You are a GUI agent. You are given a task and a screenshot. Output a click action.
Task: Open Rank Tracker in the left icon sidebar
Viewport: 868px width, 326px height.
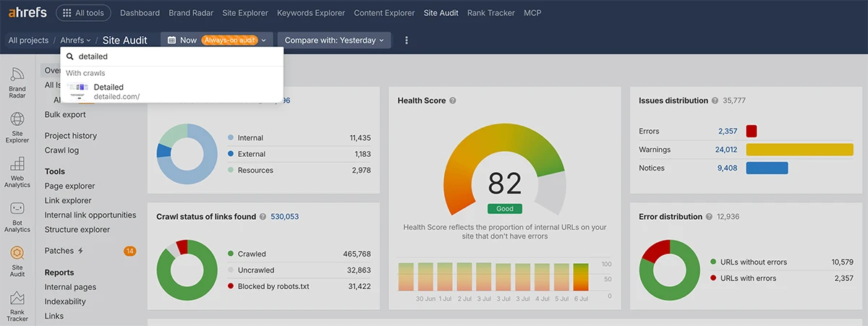pos(17,306)
